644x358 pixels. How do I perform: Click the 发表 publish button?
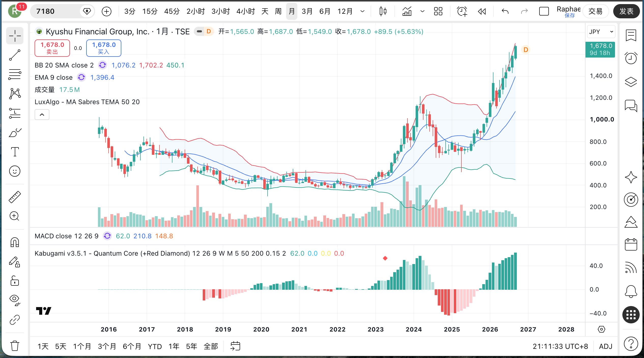pos(626,11)
